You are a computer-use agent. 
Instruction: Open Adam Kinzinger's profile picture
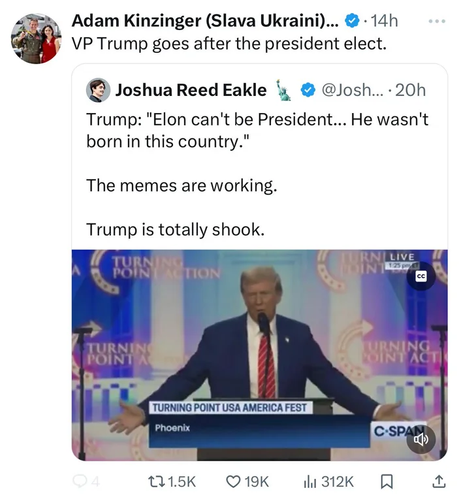pos(36,39)
